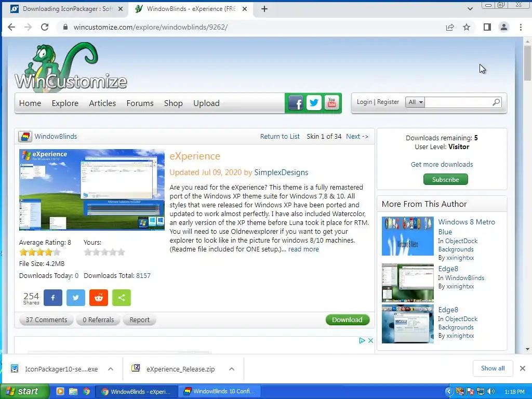Open the Chrome three-dot menu

[x=521, y=27]
